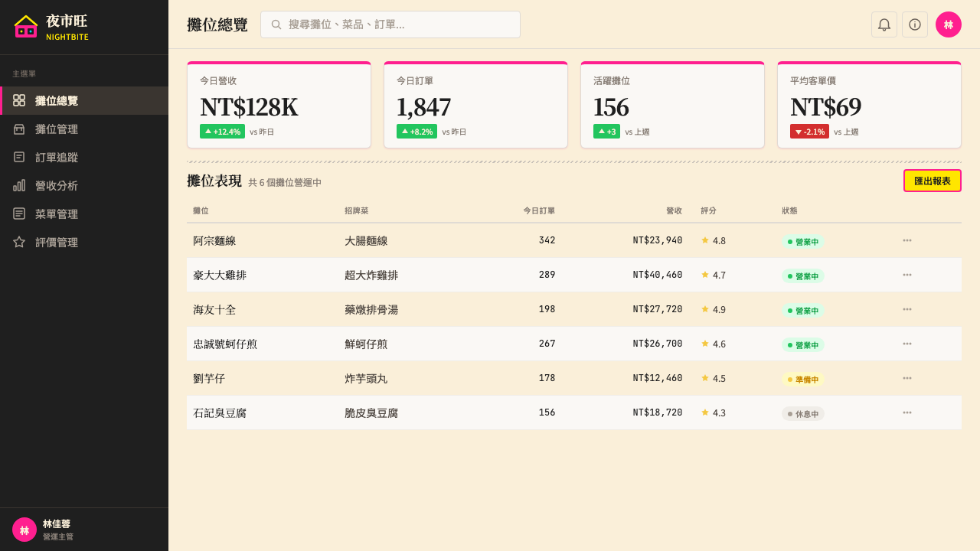The image size is (980, 551).
Task: Select stall name 劉芋仔
Action: [x=209, y=378]
